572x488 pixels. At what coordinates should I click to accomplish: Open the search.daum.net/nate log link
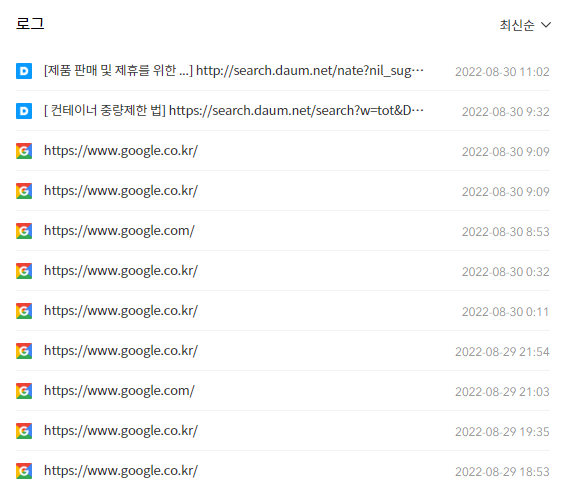click(x=233, y=70)
